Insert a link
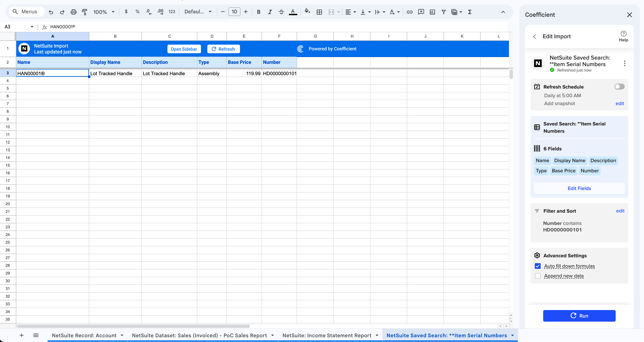Image resolution: width=644 pixels, height=342 pixels. click(x=409, y=12)
